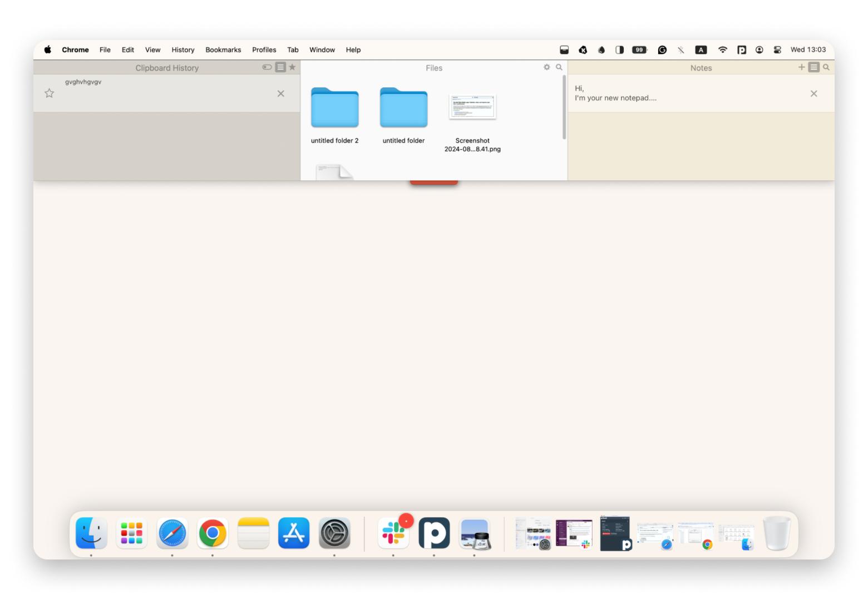The width and height of the screenshot is (868, 604).
Task: Open Files panel settings gear
Action: pos(547,67)
